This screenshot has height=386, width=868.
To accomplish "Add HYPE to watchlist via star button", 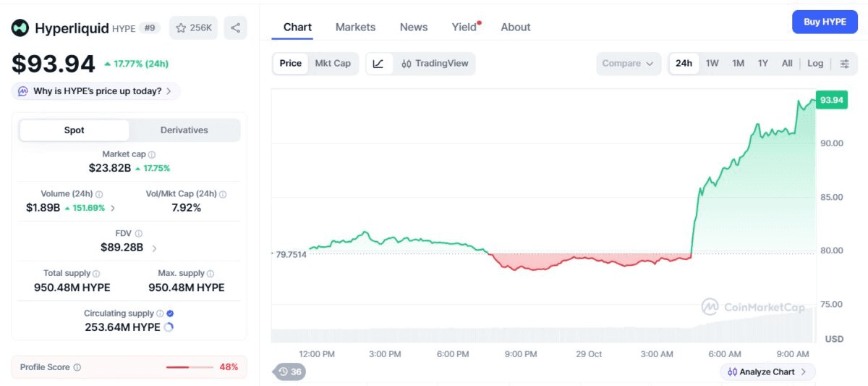I will (193, 28).
